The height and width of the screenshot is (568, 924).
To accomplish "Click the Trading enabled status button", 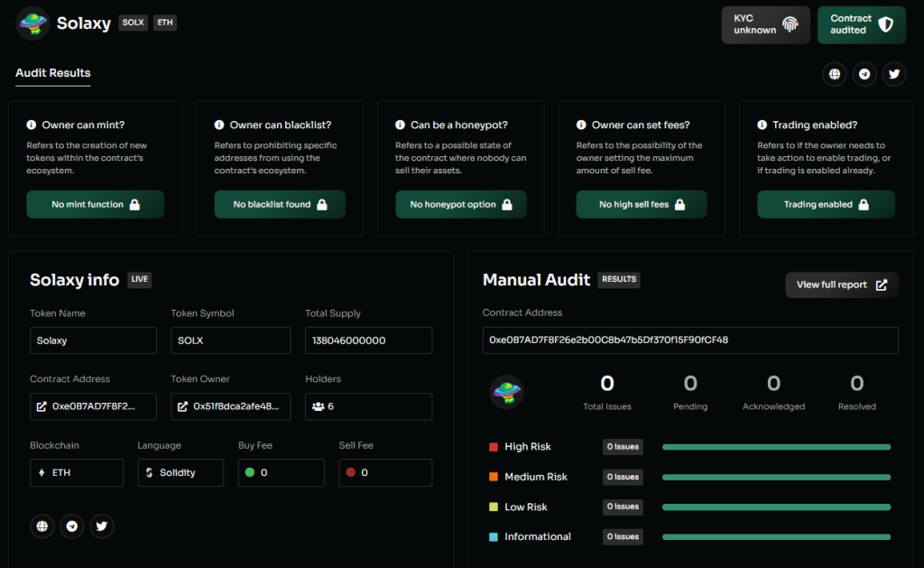I will pyautogui.click(x=826, y=204).
